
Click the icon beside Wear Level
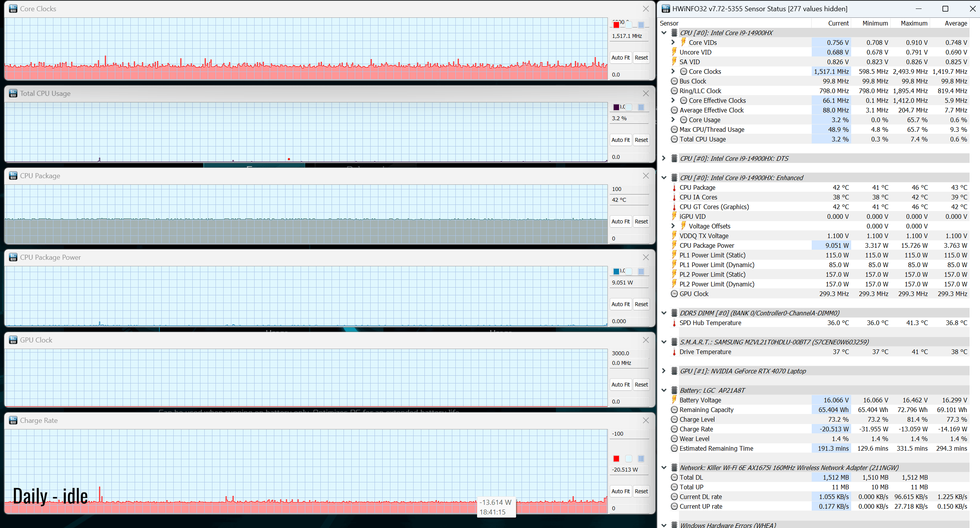[x=674, y=439]
